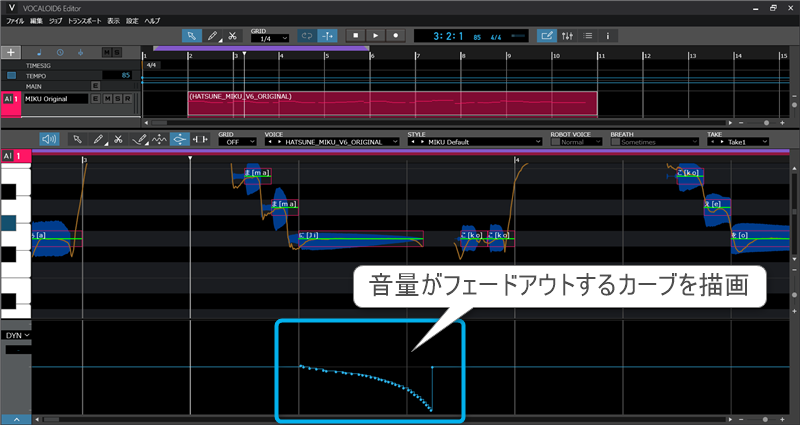
Task: Select the scissors tool in top toolbar
Action: tap(232, 36)
